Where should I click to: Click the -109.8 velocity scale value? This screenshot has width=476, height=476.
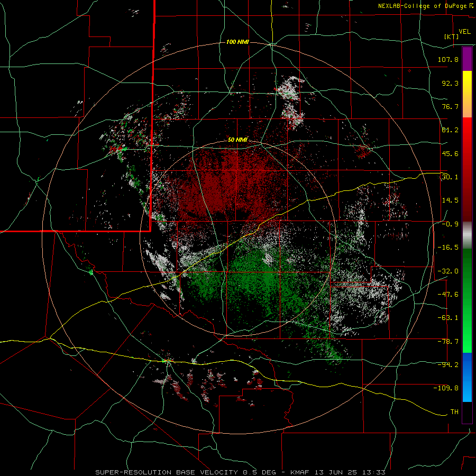[x=446, y=388]
